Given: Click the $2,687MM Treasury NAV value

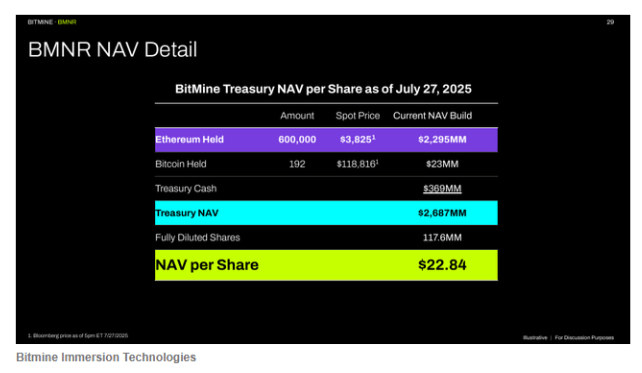Looking at the screenshot, I should pos(442,213).
